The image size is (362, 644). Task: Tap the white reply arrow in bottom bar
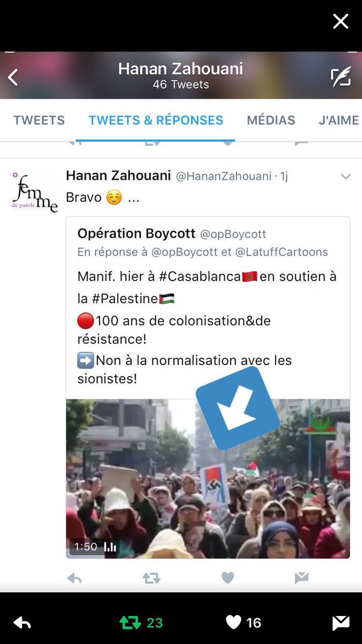pyautogui.click(x=22, y=623)
